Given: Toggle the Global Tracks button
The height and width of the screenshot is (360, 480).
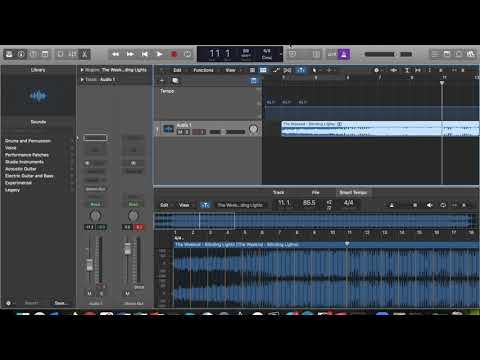Looking at the screenshot, I should (254, 80).
